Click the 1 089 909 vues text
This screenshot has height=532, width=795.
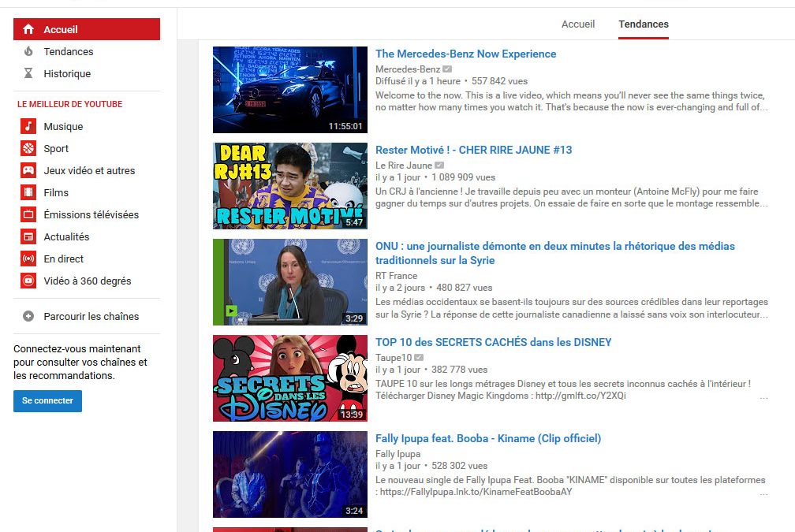464,177
